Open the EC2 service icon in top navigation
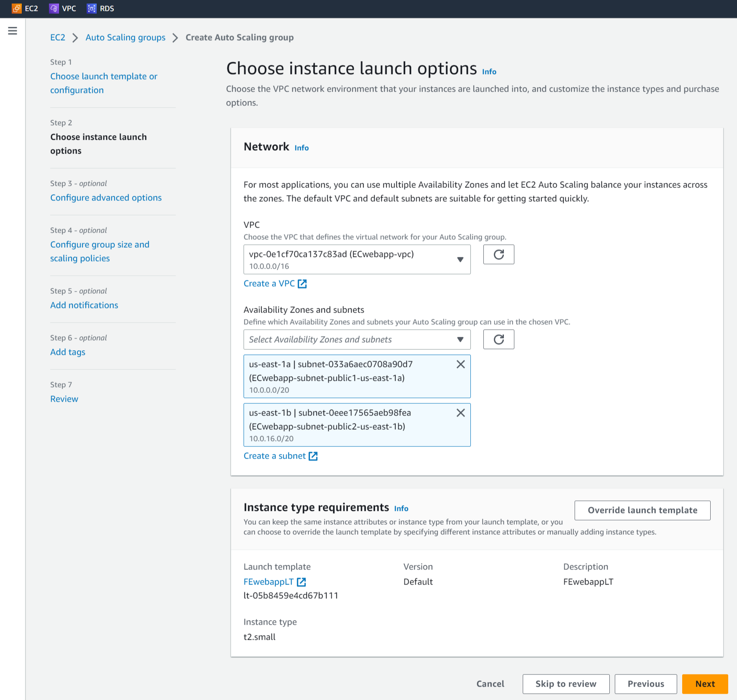737x700 pixels. coord(17,8)
